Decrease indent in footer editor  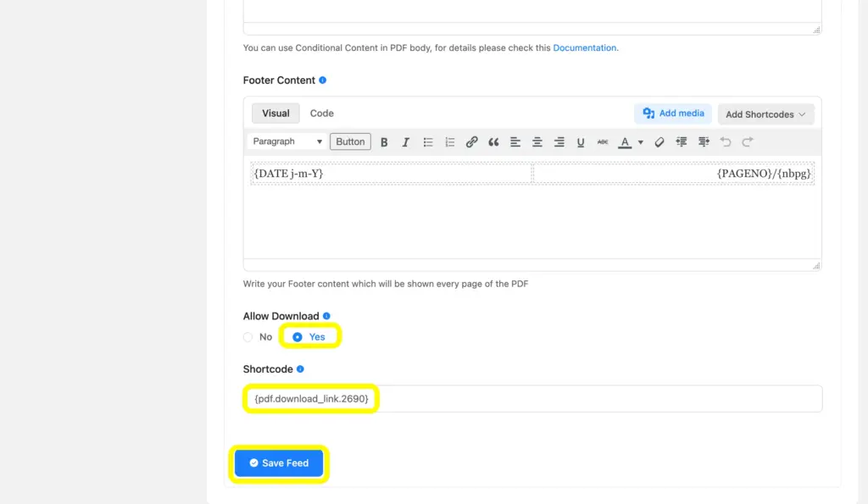click(682, 142)
